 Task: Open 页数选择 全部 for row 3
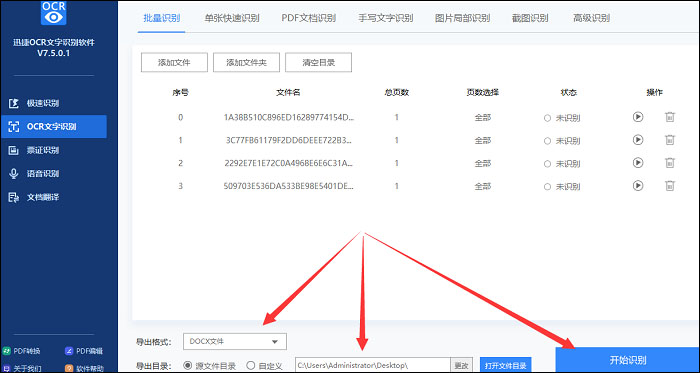[x=483, y=186]
